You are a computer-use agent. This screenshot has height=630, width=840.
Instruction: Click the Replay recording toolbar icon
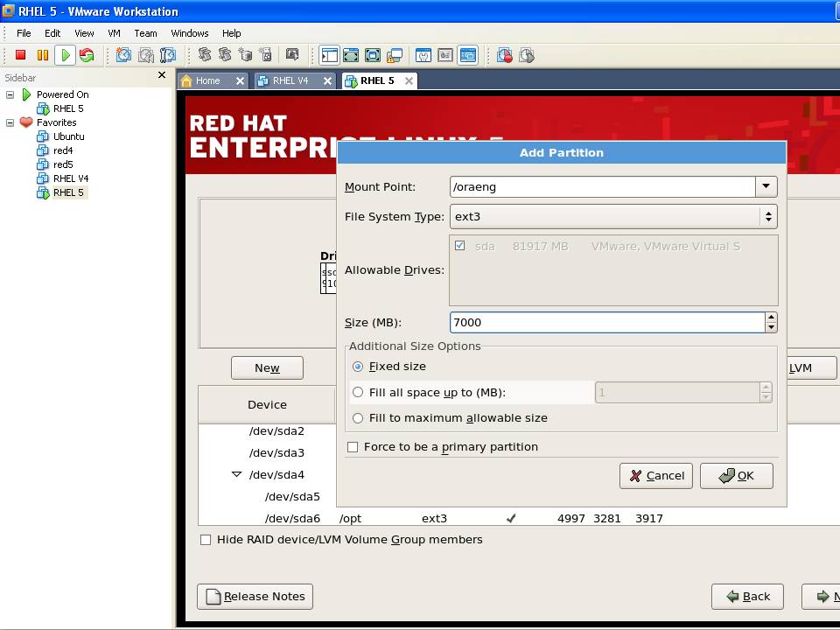tap(527, 55)
